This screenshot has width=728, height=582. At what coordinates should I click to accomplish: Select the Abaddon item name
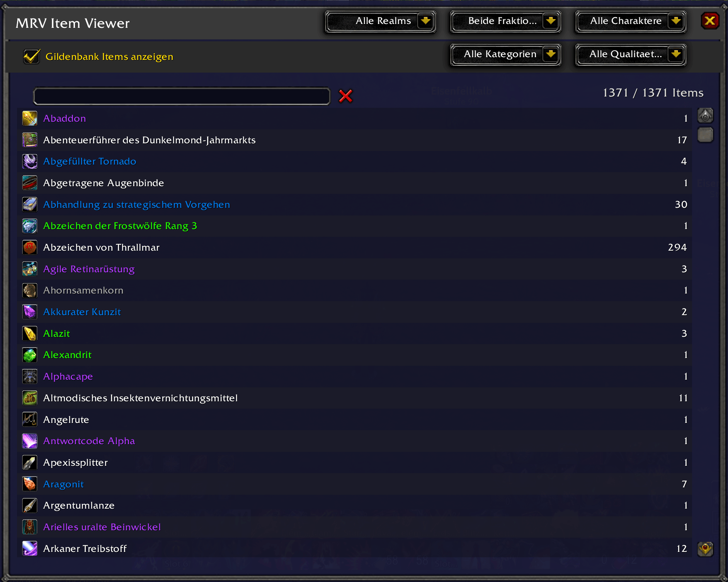(x=65, y=119)
